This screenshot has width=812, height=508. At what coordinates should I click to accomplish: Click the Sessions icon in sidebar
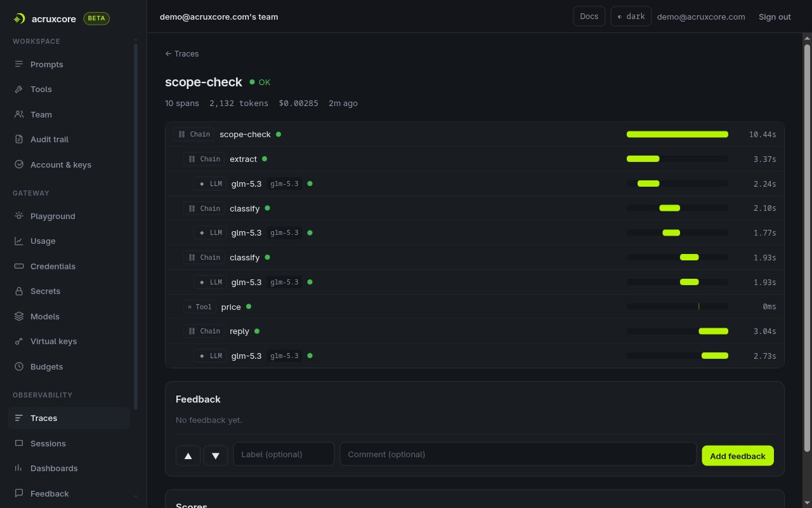pos(19,443)
